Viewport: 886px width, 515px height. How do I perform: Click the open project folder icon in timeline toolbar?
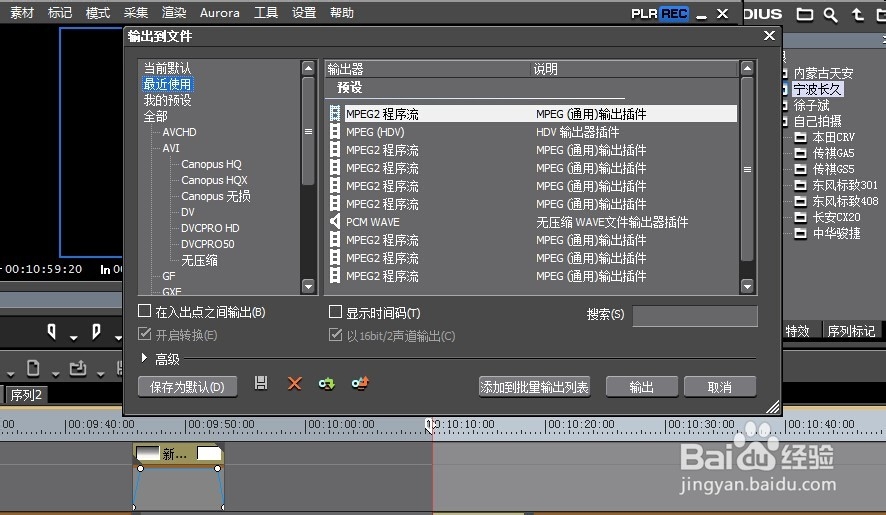tap(77, 369)
